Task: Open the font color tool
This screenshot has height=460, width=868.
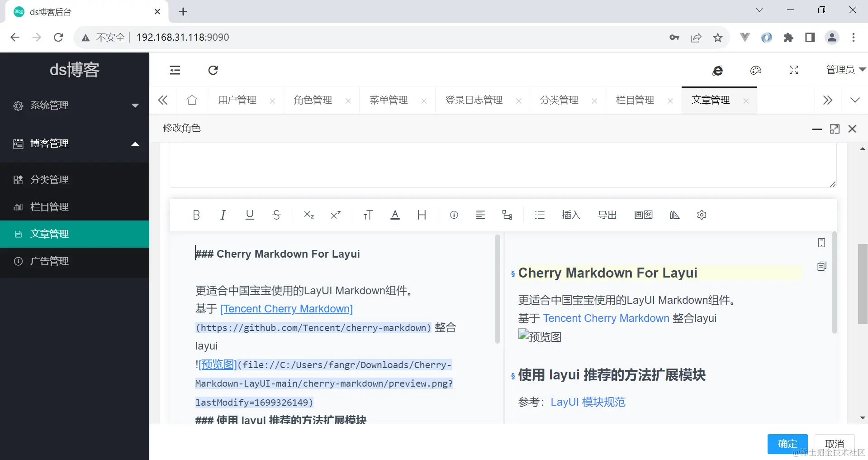Action: point(395,215)
